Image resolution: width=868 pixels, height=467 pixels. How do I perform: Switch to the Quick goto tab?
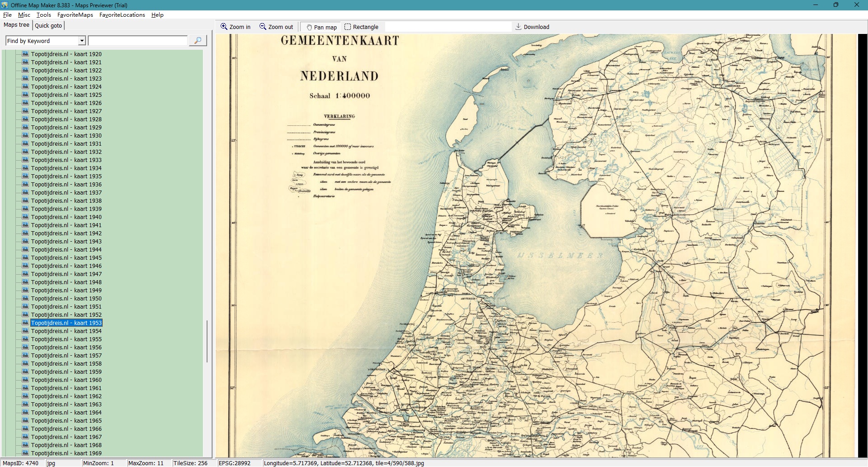(x=48, y=25)
